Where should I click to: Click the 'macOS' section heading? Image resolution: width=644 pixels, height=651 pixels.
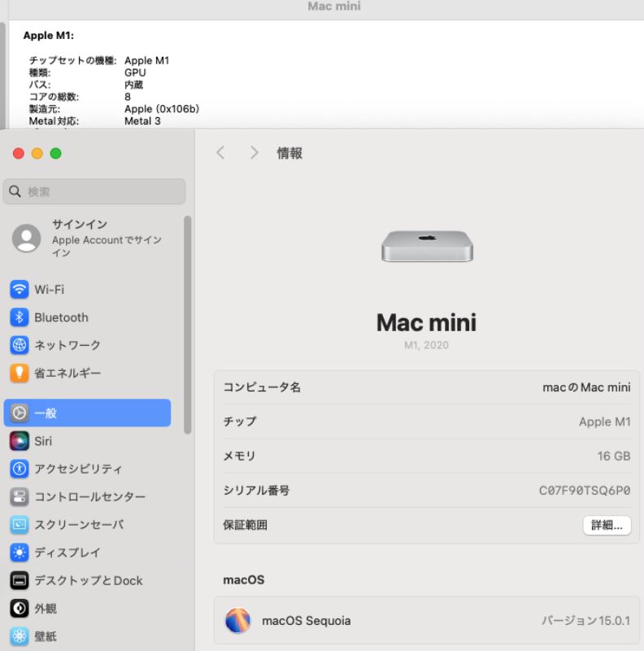(x=244, y=580)
